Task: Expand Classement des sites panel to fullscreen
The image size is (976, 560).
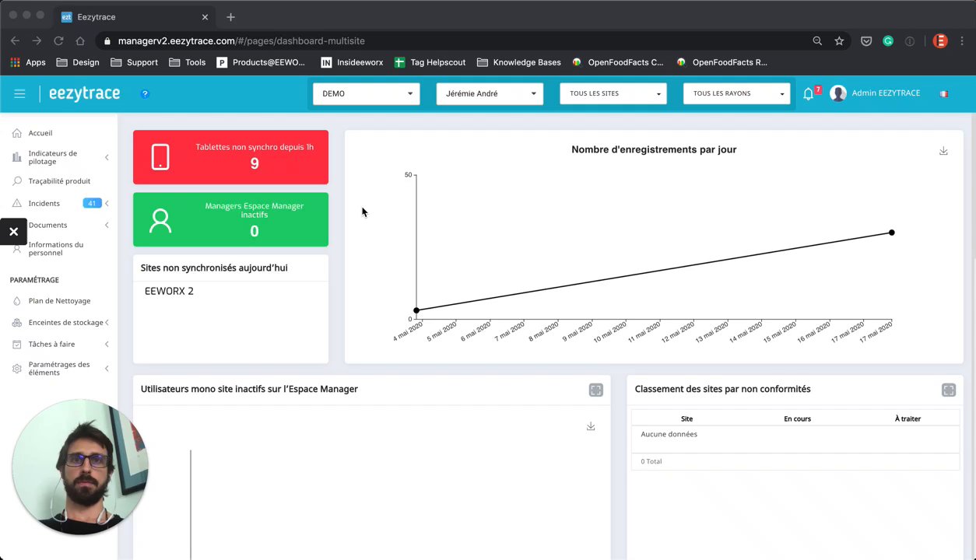Action: (948, 390)
